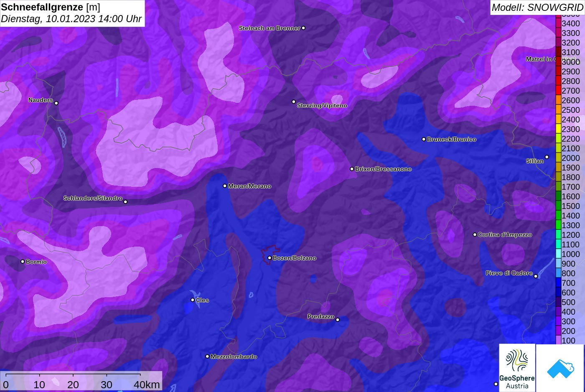
Task: Click the 'Modell: SNOWGRID' label
Action: point(537,7)
